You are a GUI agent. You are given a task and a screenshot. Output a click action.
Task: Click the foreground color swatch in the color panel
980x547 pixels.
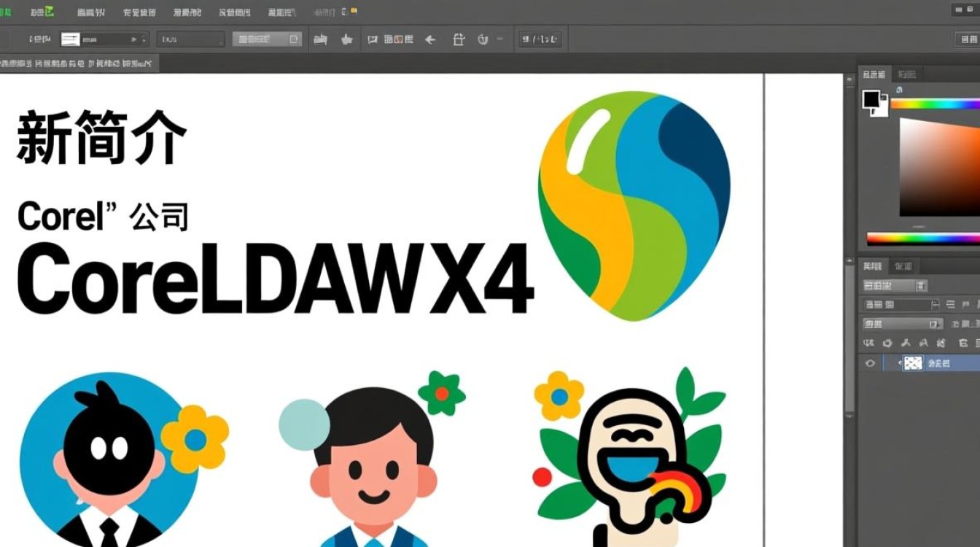pyautogui.click(x=872, y=98)
